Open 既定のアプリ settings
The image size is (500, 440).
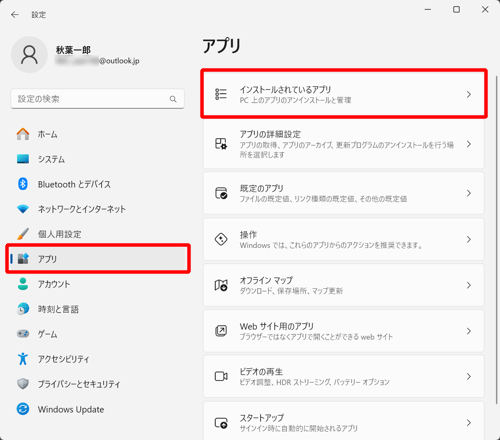point(344,193)
